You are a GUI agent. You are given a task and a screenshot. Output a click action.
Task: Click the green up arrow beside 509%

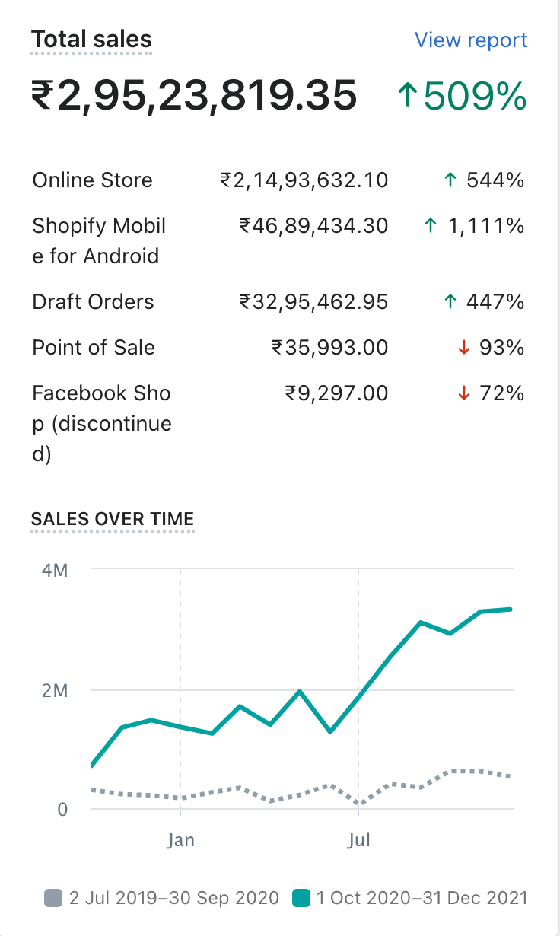(x=409, y=96)
